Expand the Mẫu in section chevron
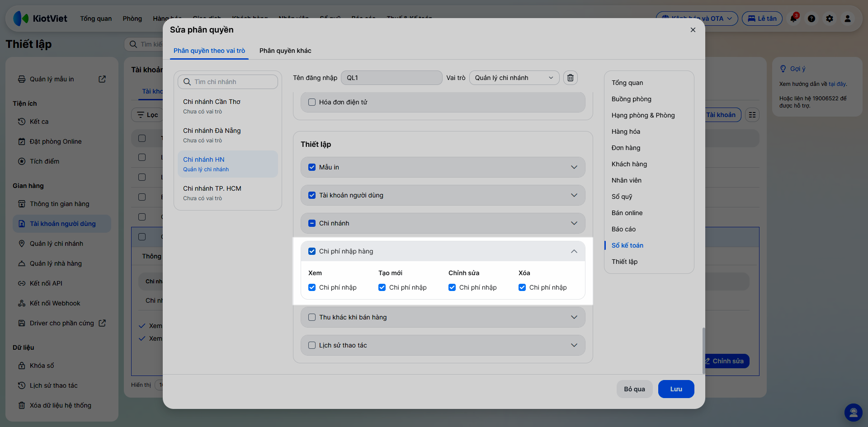This screenshot has width=868, height=427. (x=574, y=167)
